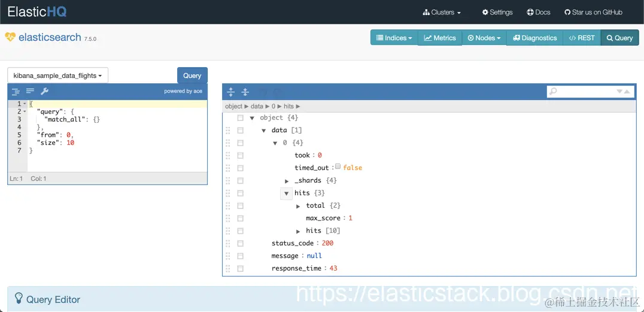Compact the JSON query whitespace

pos(30,91)
